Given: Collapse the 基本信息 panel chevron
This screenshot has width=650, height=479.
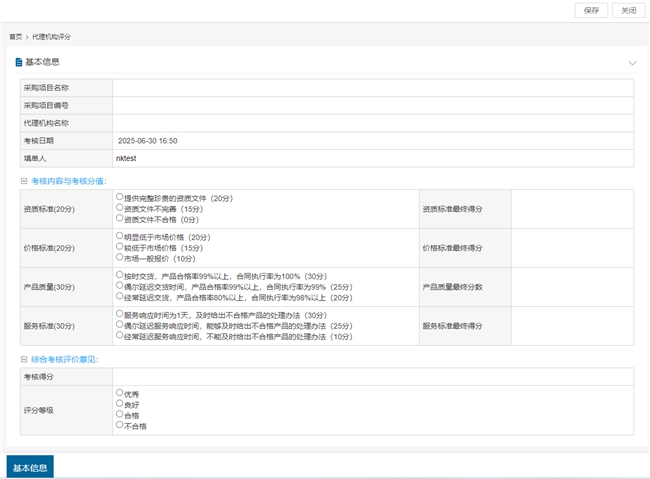Looking at the screenshot, I should pyautogui.click(x=632, y=63).
